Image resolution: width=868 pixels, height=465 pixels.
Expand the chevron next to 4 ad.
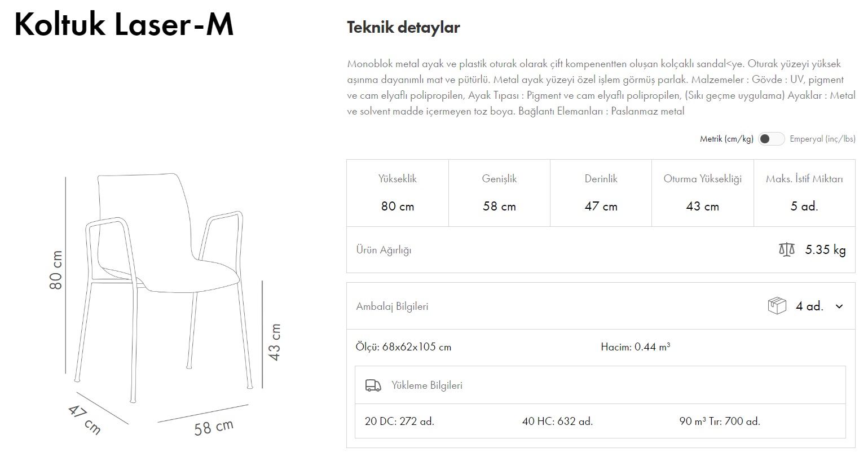839,306
